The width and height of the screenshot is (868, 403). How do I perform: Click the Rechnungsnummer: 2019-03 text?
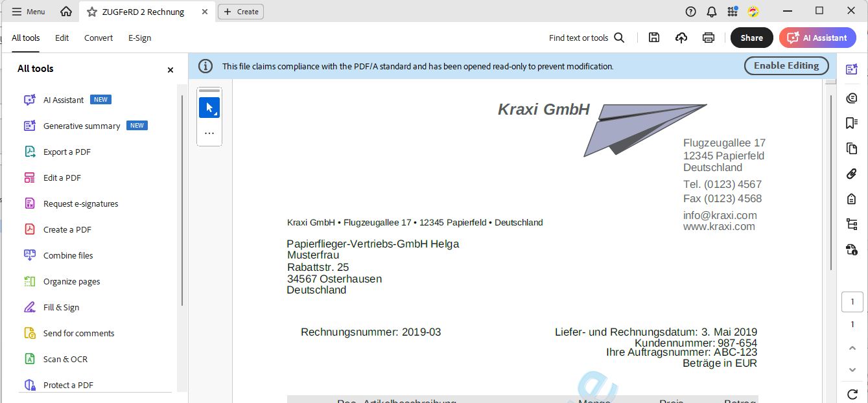click(x=371, y=332)
